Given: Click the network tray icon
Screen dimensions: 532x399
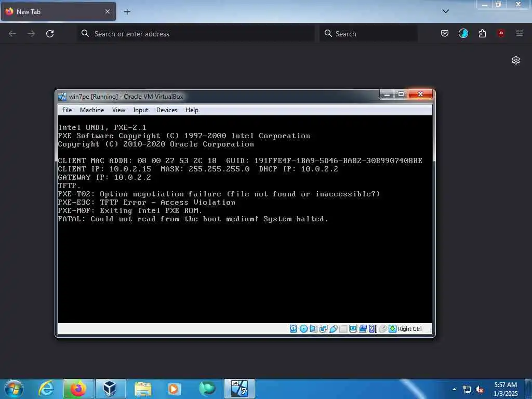Looking at the screenshot, I should click(467, 390).
